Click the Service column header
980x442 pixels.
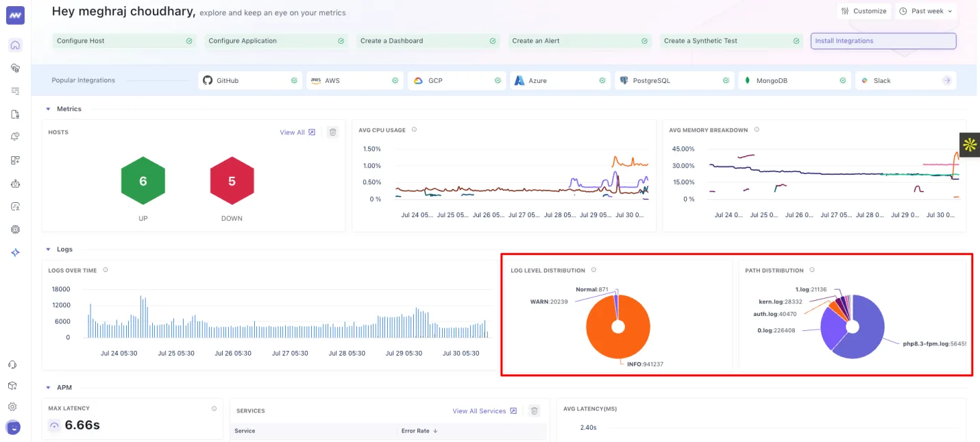tap(245, 431)
